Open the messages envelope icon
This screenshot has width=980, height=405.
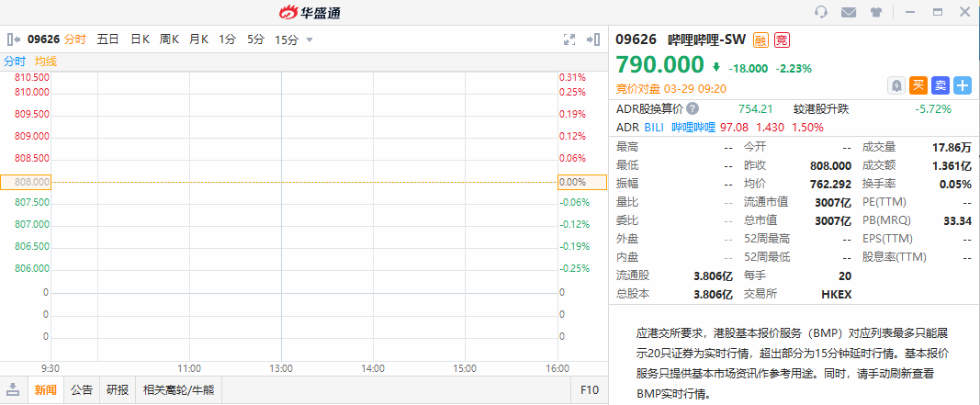(x=848, y=12)
